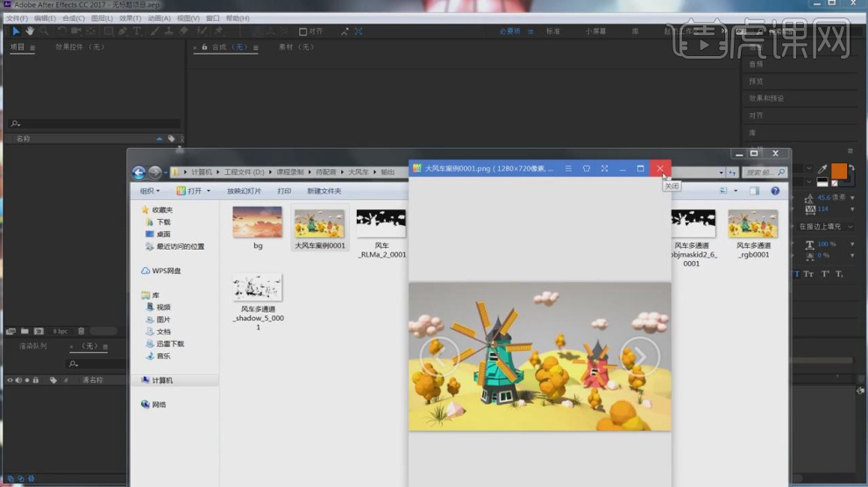Select the Hand tool in After Effects
Image resolution: width=868 pixels, height=487 pixels.
(x=30, y=32)
